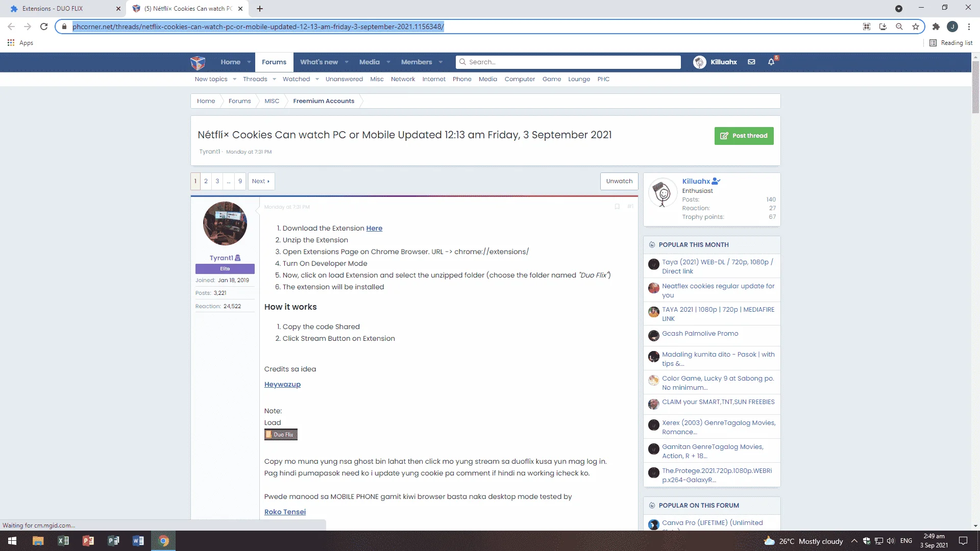Click the Duo Flix folder image
The height and width of the screenshot is (551, 980).
[x=281, y=435]
